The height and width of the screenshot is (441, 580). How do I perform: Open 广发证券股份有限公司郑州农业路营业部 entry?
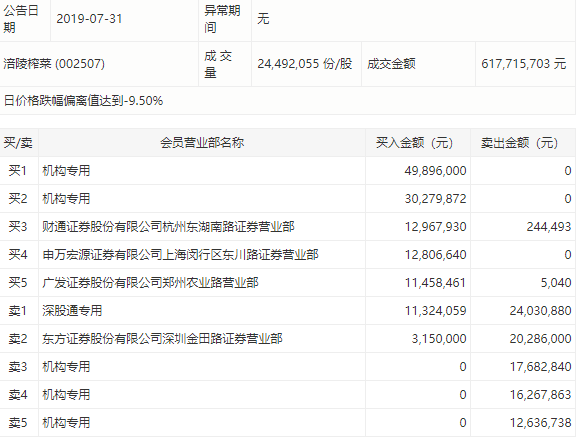[x=150, y=283]
